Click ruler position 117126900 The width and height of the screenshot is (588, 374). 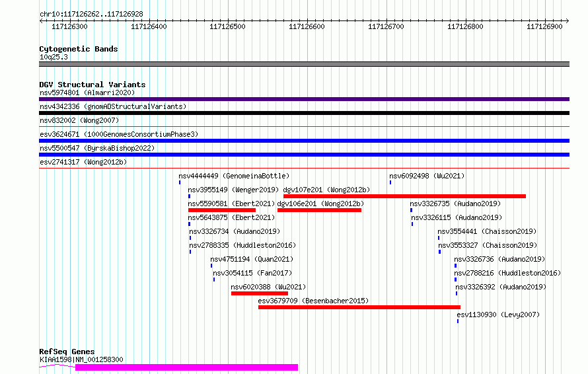[x=544, y=26]
